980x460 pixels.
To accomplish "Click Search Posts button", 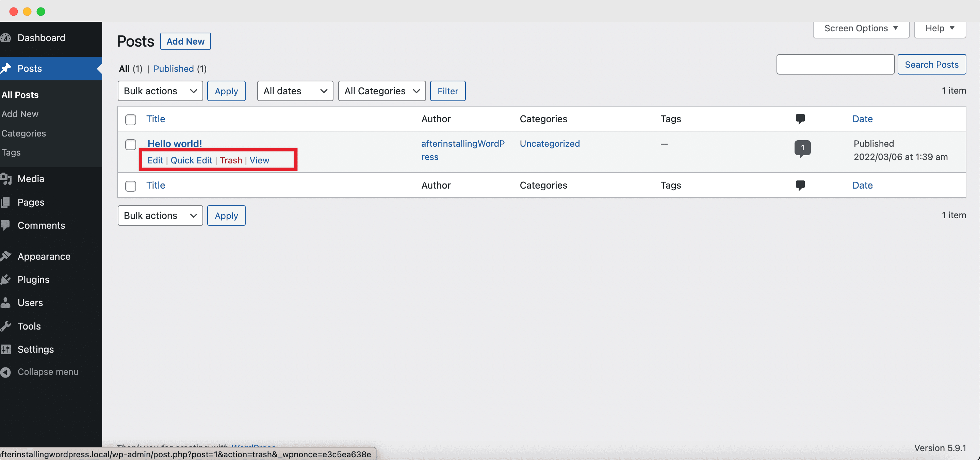I will pyautogui.click(x=932, y=64).
